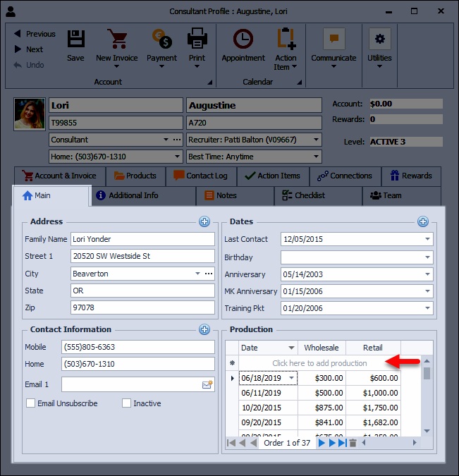Click 'Click here to add production' row

[x=319, y=363]
